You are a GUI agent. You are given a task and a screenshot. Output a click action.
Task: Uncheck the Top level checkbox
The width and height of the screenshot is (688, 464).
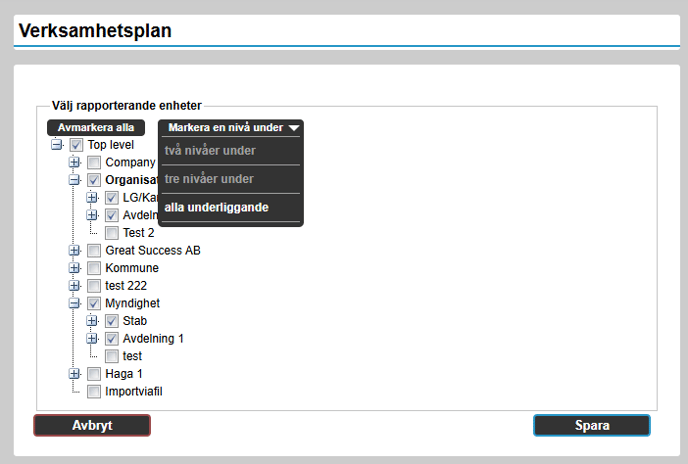(x=76, y=145)
